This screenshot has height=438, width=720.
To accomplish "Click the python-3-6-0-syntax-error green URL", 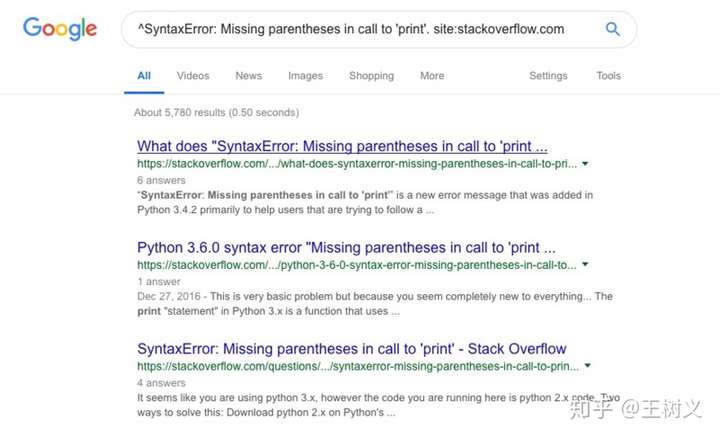I will tap(356, 265).
